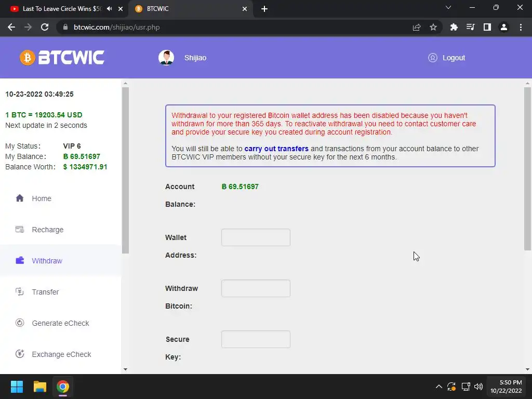Toggle Chrome side panel icon
This screenshot has width=532, height=399.
click(x=487, y=27)
